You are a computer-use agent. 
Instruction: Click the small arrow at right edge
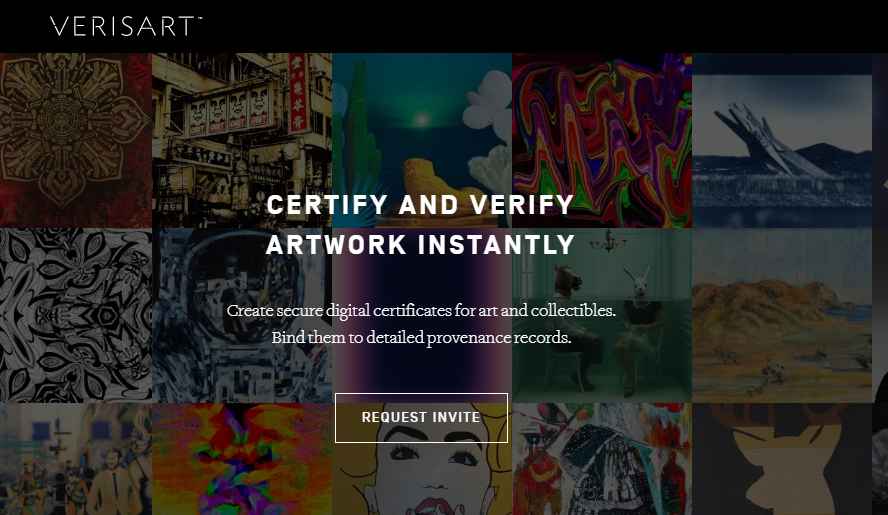(885, 184)
